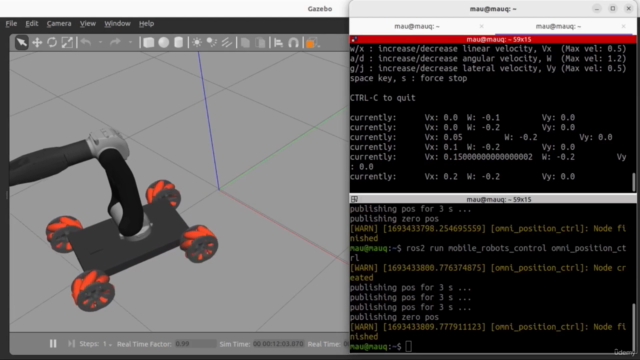Click the top terminal pane scrollbar
The width and height of the screenshot is (640, 360).
[x=634, y=182]
